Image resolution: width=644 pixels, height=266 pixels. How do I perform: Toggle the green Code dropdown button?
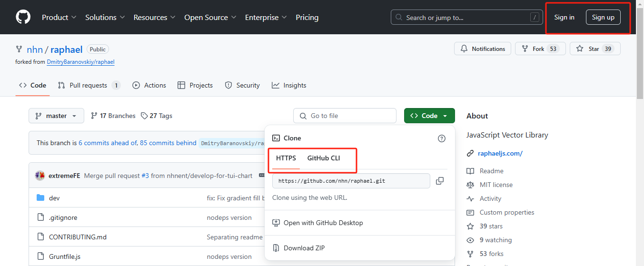(x=429, y=116)
